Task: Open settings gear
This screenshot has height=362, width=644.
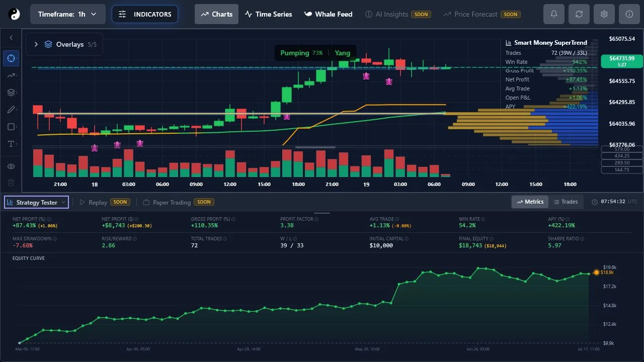Action: pos(604,14)
